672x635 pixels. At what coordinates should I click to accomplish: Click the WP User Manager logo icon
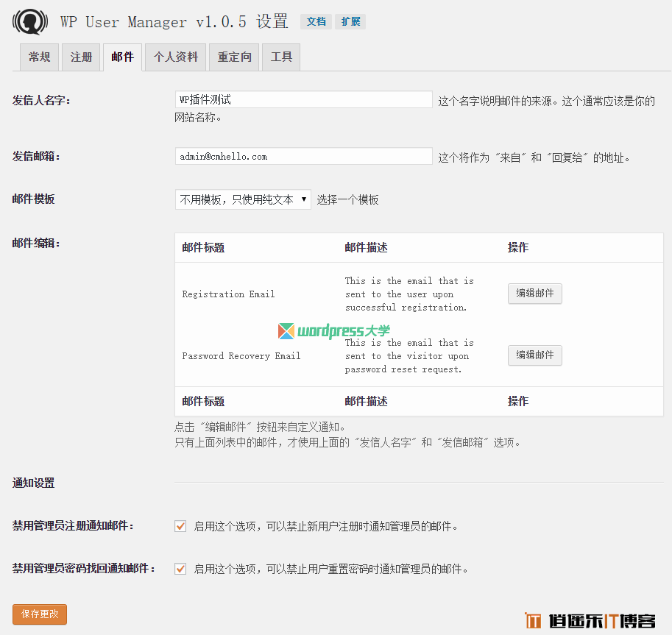click(30, 21)
